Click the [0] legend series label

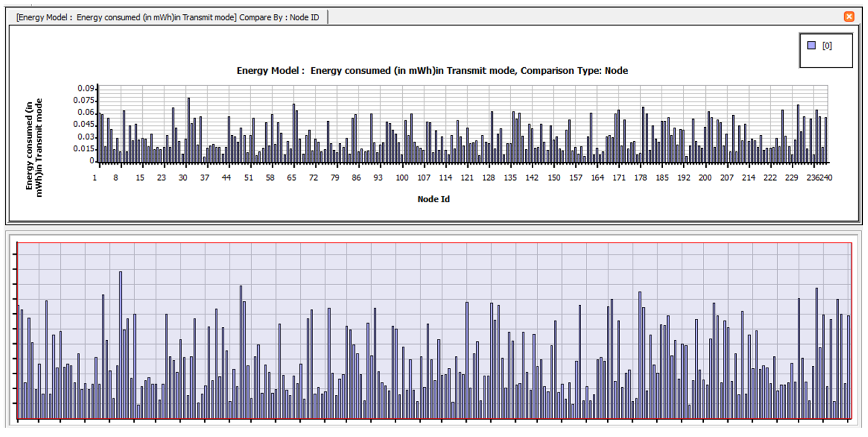tap(827, 46)
